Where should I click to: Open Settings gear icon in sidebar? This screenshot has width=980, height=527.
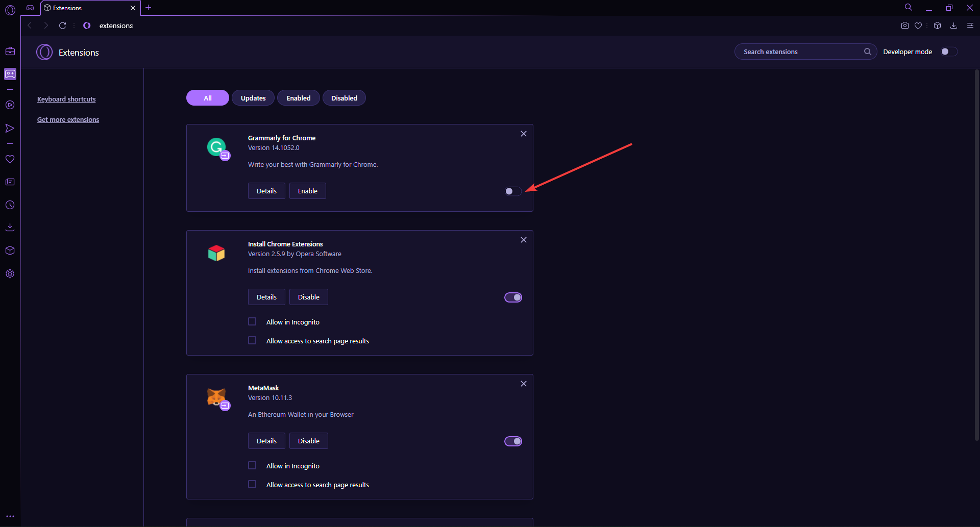10,274
